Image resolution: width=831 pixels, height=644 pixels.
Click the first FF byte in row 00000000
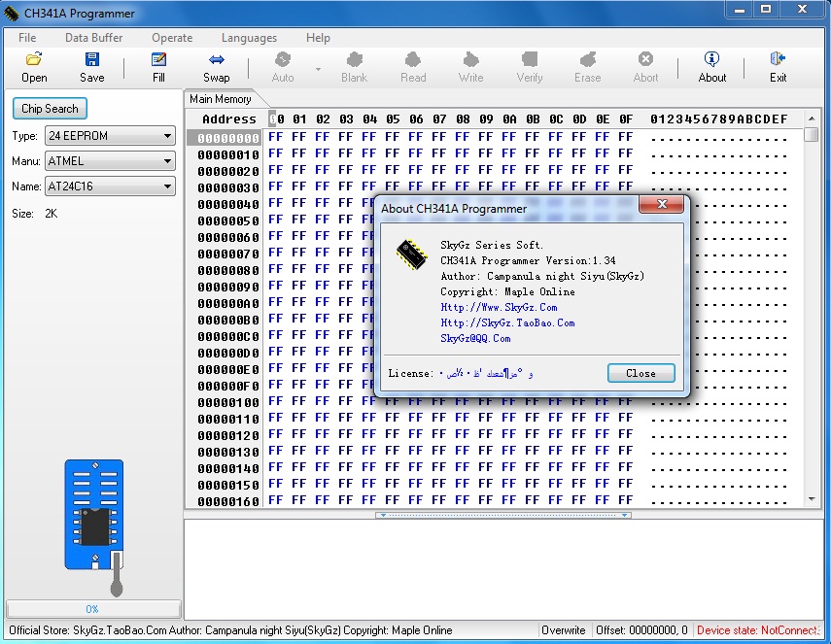(276, 137)
